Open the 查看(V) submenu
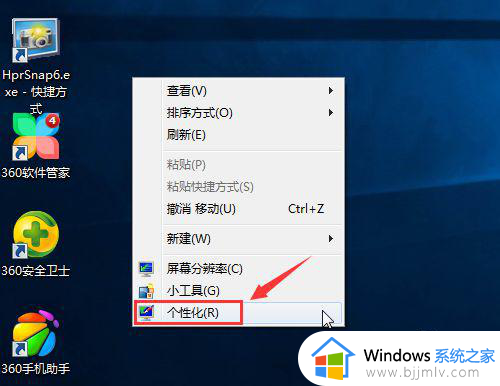The width and height of the screenshot is (500, 386). [238, 91]
